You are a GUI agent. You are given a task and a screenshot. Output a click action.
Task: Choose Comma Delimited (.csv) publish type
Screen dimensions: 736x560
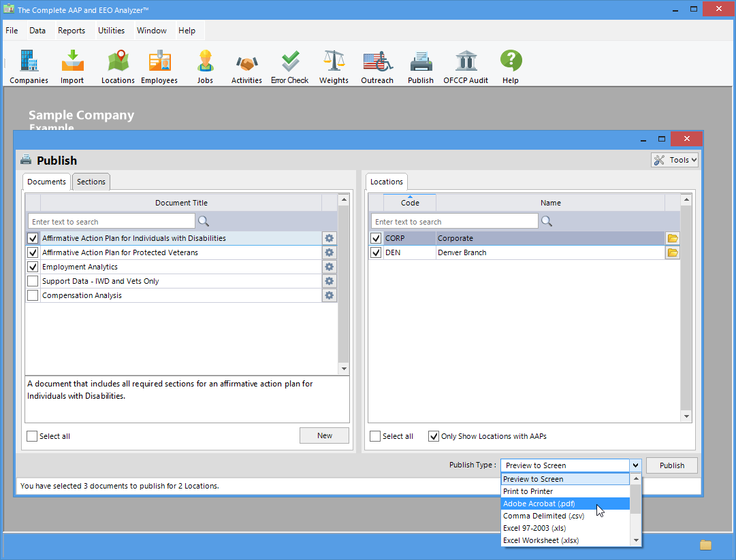[565, 516]
